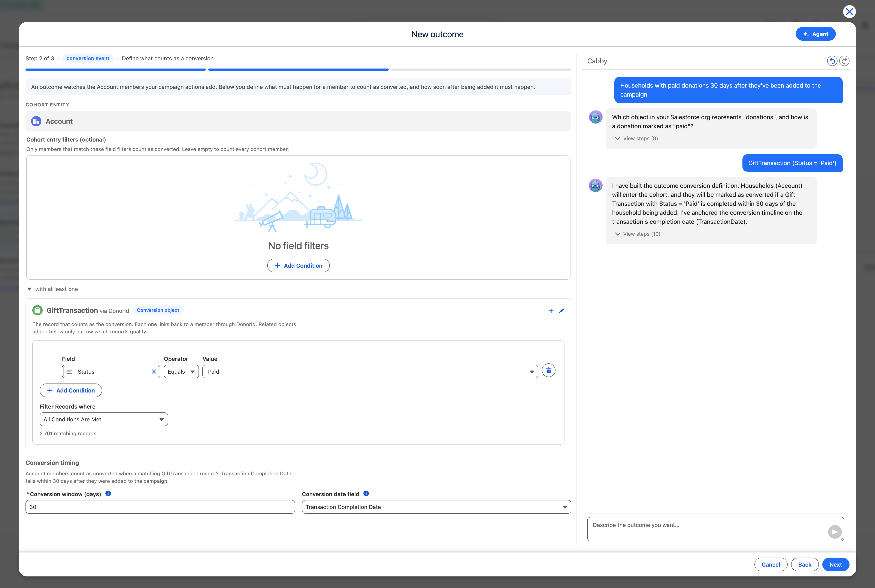
Task: Proceed with the Next button
Action: point(836,564)
